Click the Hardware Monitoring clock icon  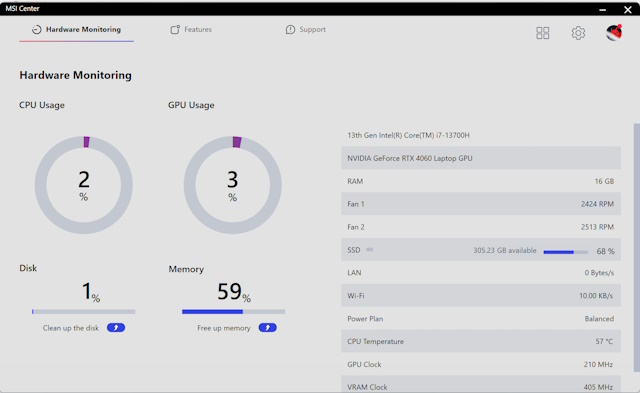point(36,29)
